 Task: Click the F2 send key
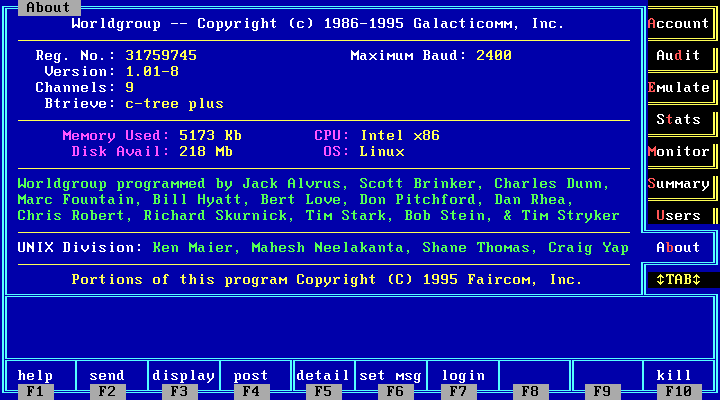click(108, 383)
